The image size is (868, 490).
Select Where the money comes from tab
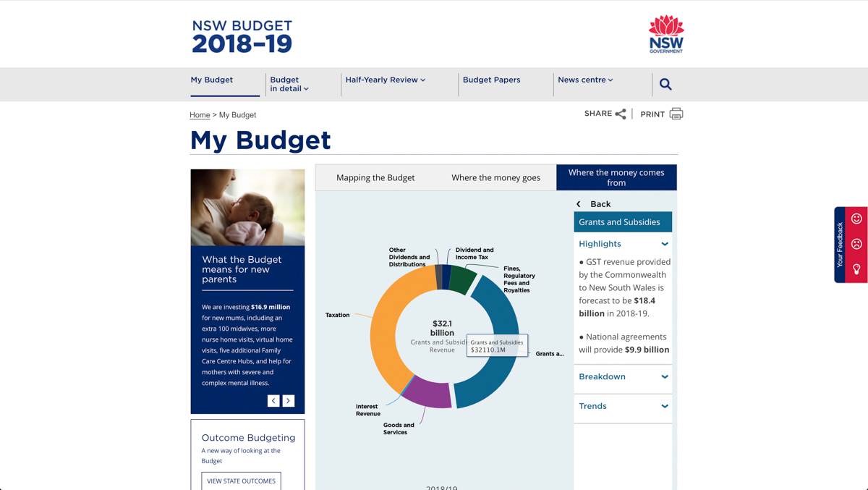[x=616, y=177]
